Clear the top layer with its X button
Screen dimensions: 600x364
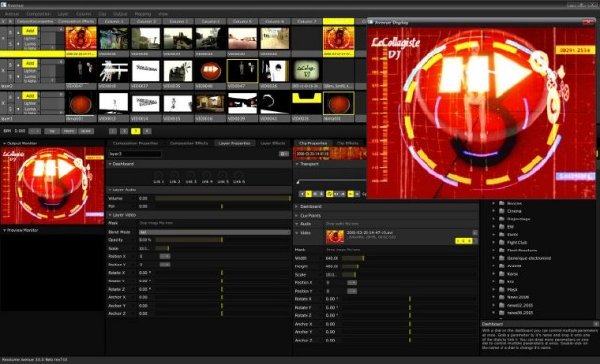[3, 38]
